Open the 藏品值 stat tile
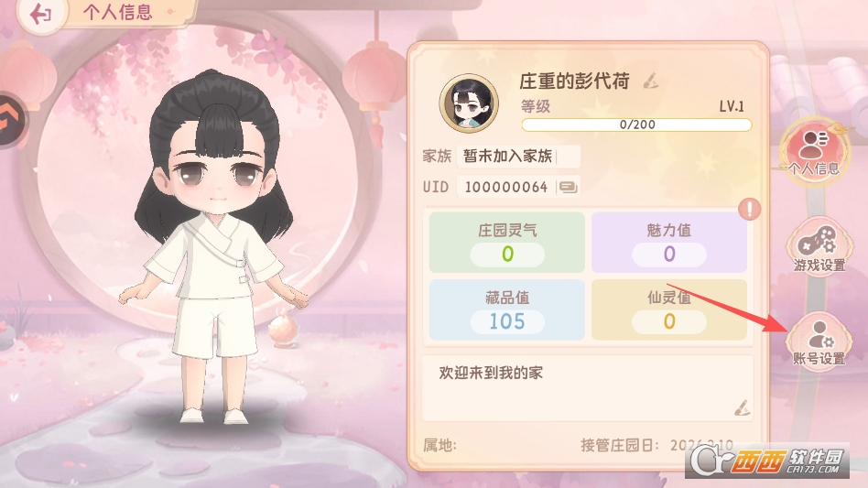The width and height of the screenshot is (868, 488). point(507,309)
